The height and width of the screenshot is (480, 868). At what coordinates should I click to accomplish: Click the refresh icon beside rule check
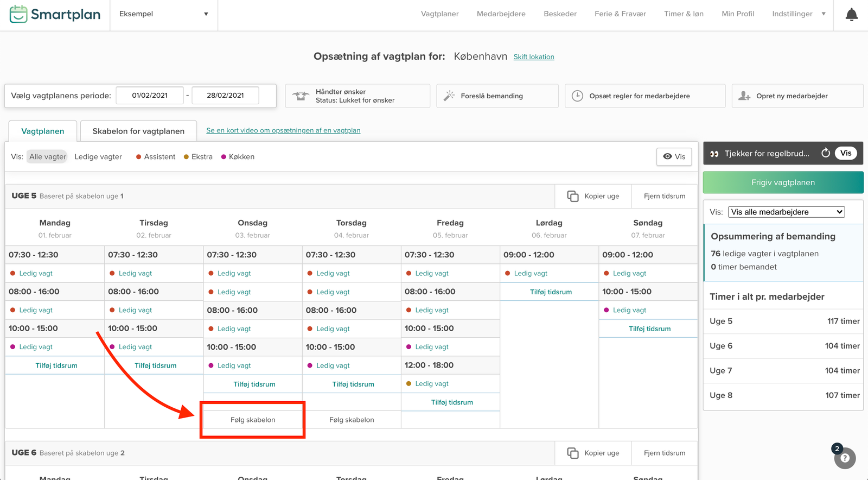tap(825, 153)
